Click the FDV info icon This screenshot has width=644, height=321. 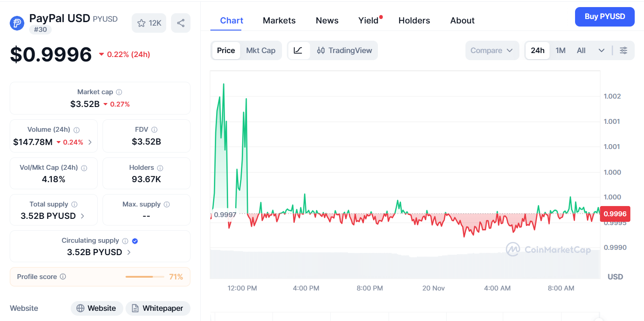pyautogui.click(x=154, y=130)
